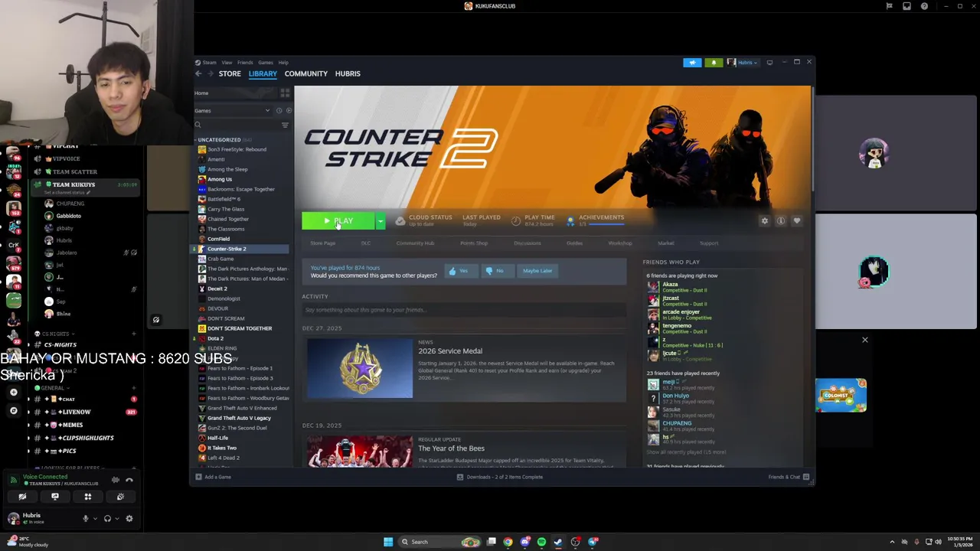
Task: Open Google Chrome from taskbar
Action: point(508,542)
